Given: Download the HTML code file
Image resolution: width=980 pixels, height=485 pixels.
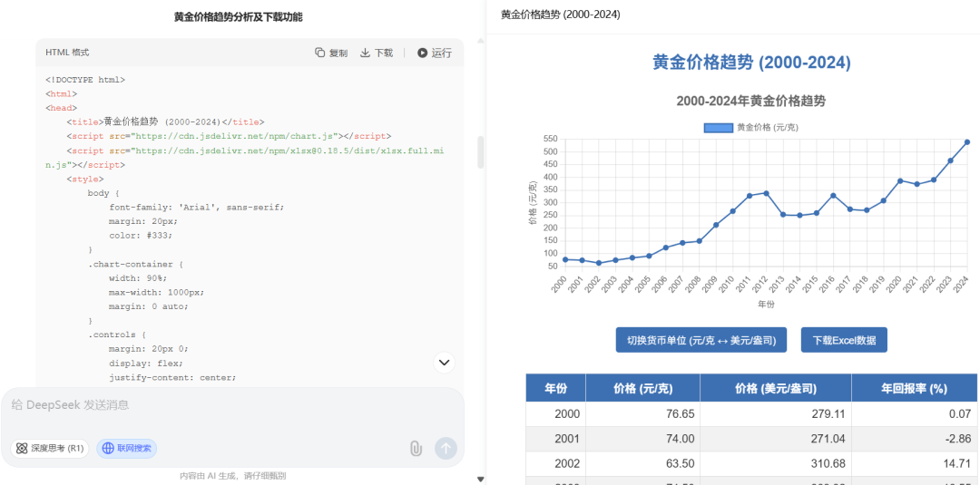Looking at the screenshot, I should pos(377,53).
